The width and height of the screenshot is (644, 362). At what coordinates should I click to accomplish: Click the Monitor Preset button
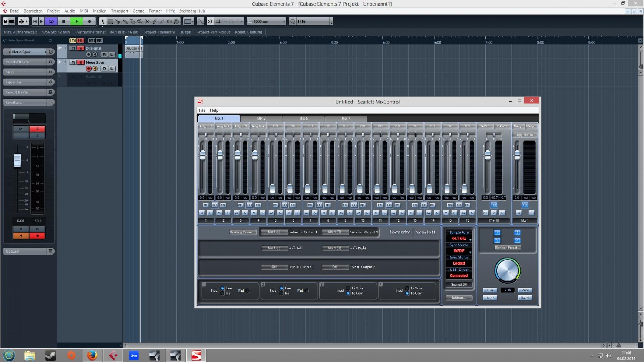507,248
